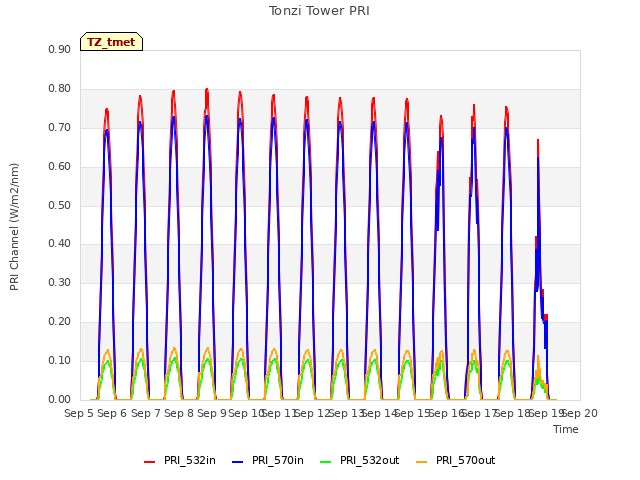This screenshot has height=480, width=640.
Task: Select the PRI_570in legend label
Action: 278,460
